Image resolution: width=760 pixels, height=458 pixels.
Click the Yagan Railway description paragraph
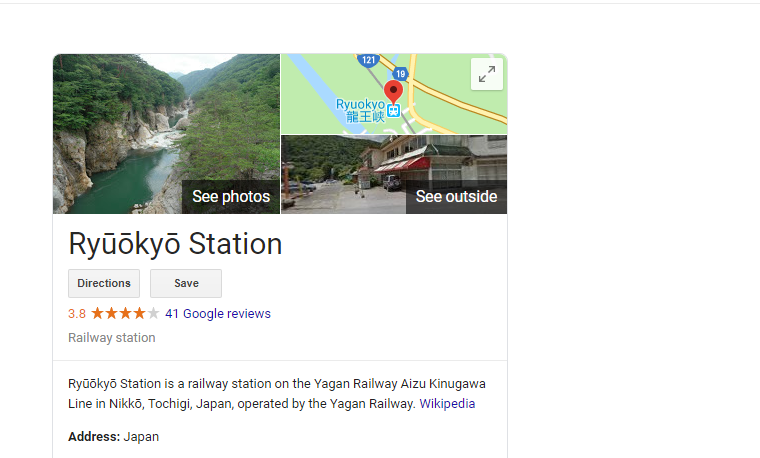[x=277, y=394]
